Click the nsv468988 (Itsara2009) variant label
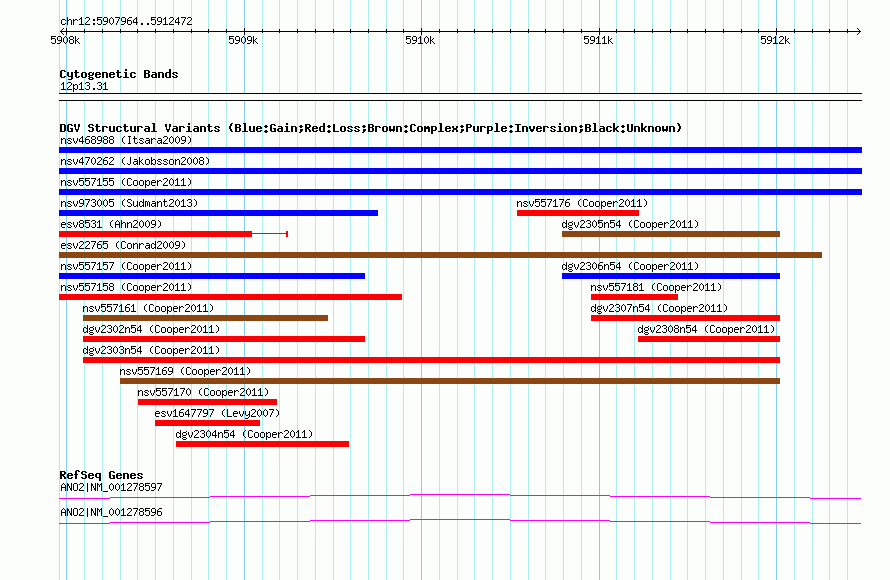The height and width of the screenshot is (580, 890). coord(126,140)
